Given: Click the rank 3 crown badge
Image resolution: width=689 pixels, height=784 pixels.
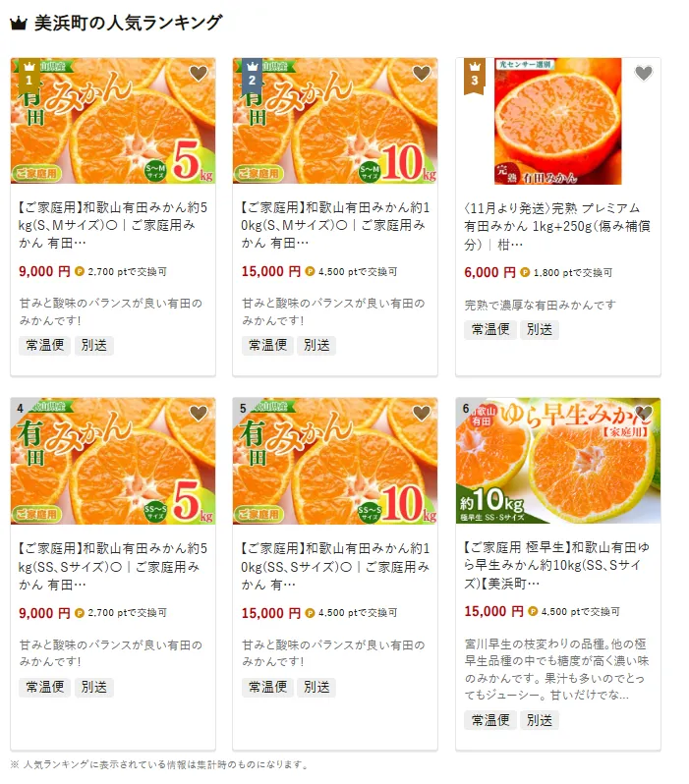Looking at the screenshot, I should [475, 76].
